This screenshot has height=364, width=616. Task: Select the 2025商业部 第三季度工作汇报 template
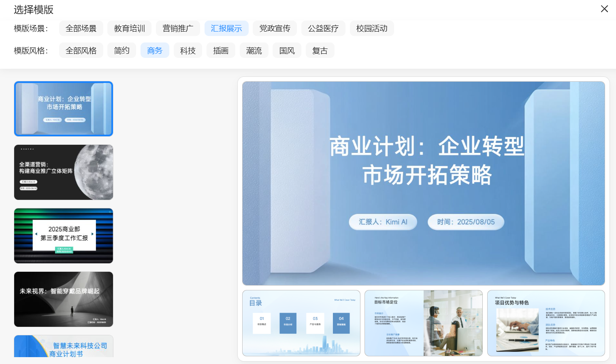[64, 236]
